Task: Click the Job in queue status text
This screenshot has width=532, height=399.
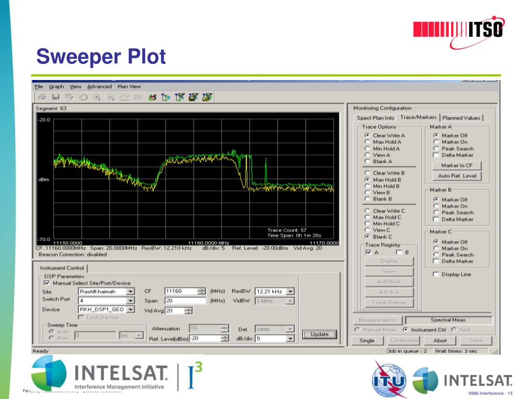Action: click(407, 351)
